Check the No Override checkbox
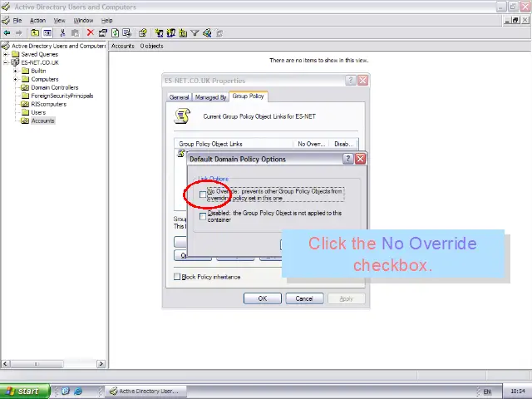 [203, 195]
